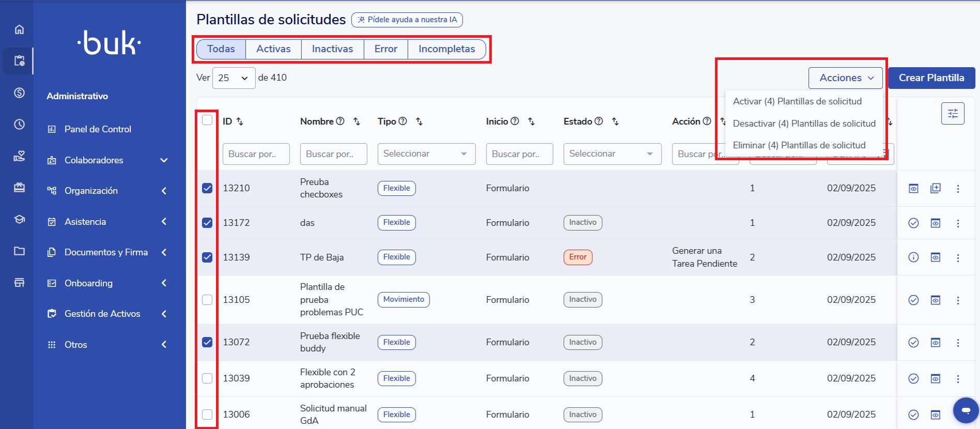
Task: Check the checkbox for template 13105
Action: pyautogui.click(x=207, y=300)
